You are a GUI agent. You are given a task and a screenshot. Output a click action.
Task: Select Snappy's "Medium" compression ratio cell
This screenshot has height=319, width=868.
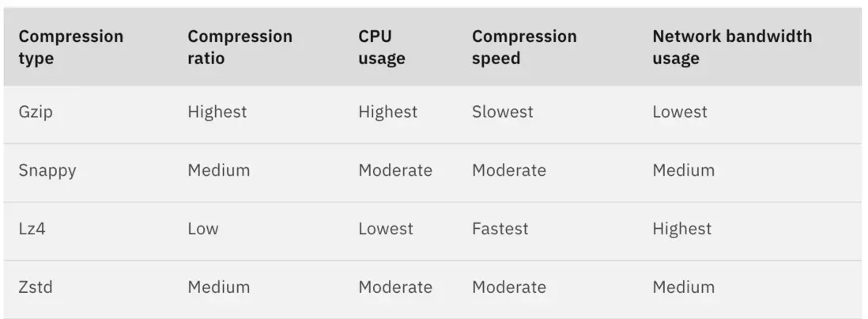coord(218,171)
